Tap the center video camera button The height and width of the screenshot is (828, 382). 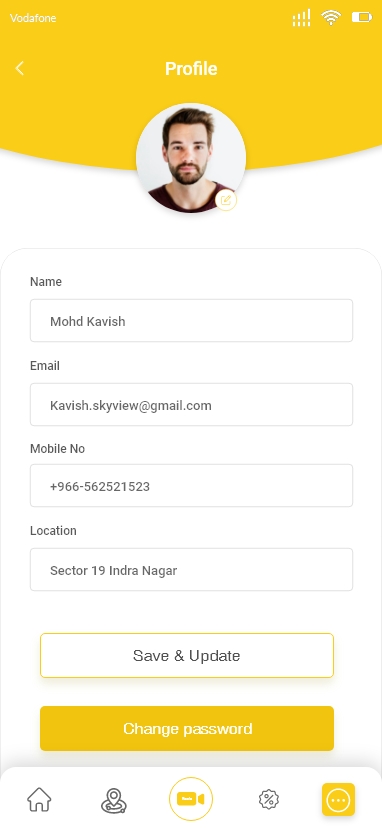pos(191,799)
